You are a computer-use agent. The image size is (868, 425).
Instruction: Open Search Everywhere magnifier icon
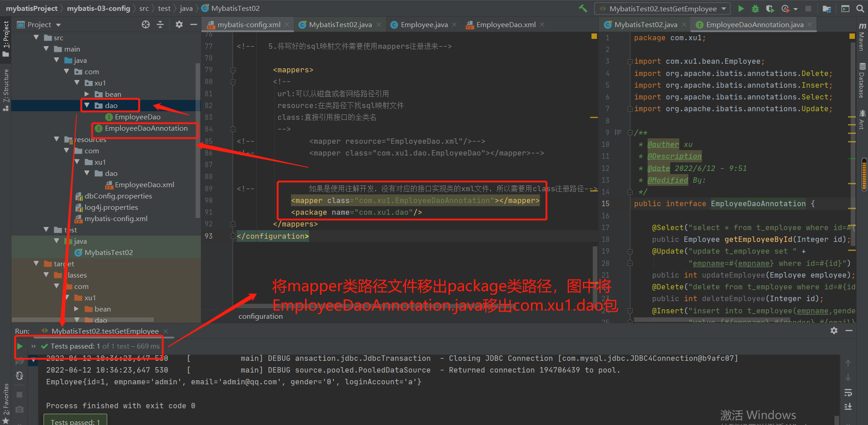point(860,8)
